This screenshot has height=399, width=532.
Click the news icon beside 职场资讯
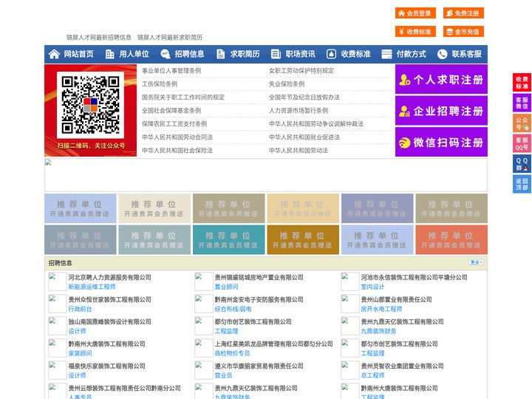276,54
